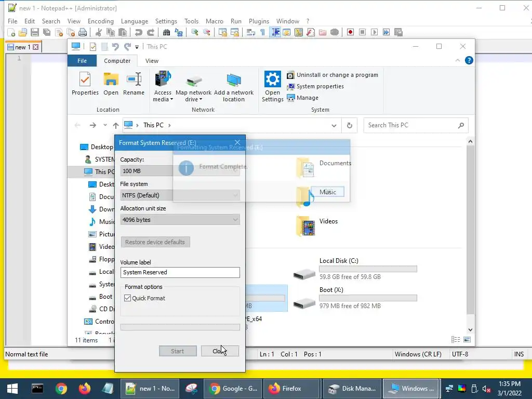Click the chevron after This PC in address bar
Viewport: 532px width, 399px height.
point(169,125)
